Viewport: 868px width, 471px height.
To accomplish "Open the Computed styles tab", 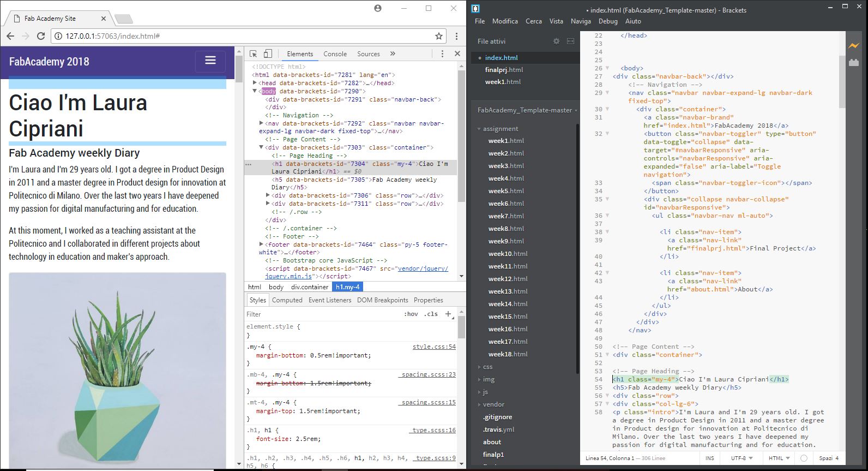I will pos(287,300).
